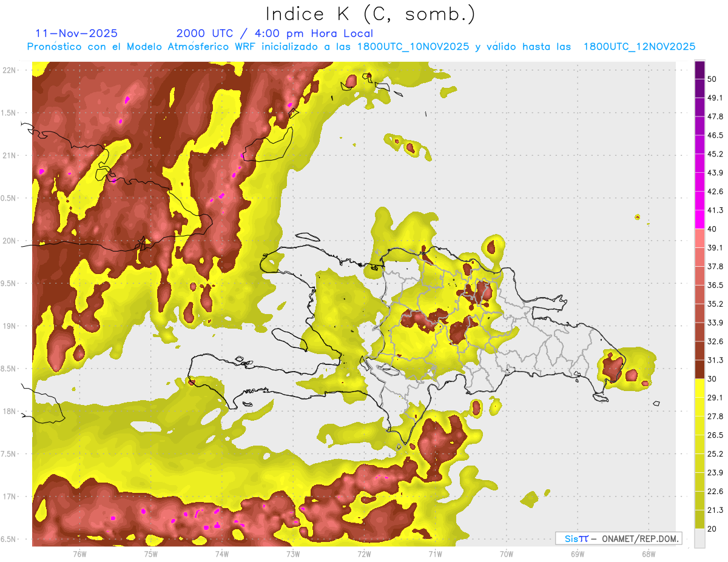Click the colorbar value label 49.1
Image resolution: width=728 pixels, height=562 pixels.
715,98
